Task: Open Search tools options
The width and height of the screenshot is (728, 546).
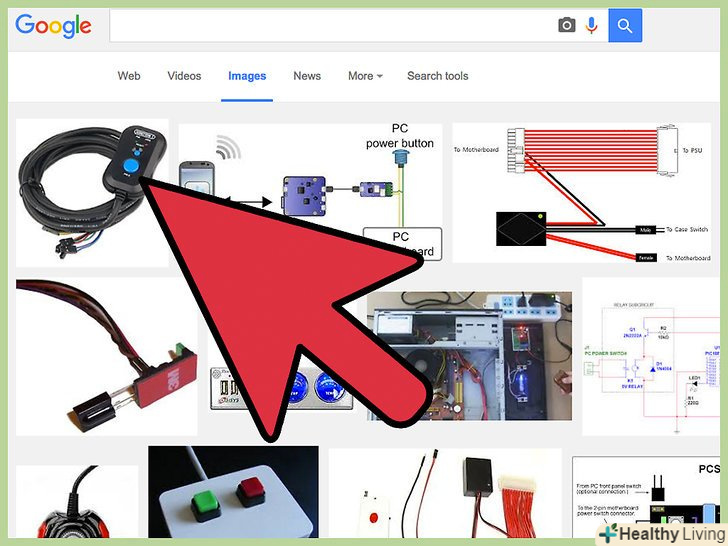Action: [x=438, y=76]
